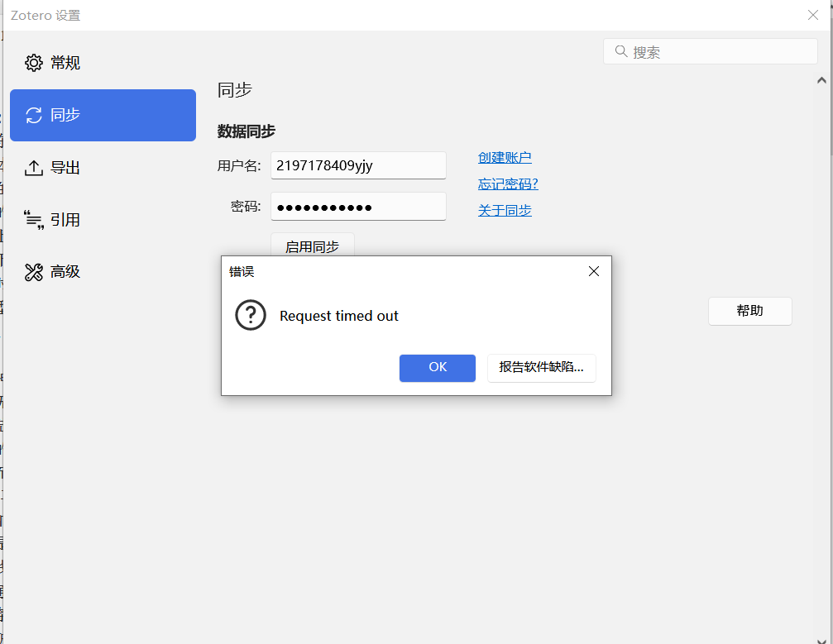Screen dimensions: 833x644
Task: Focus the 用户名 input field
Action: (x=358, y=165)
